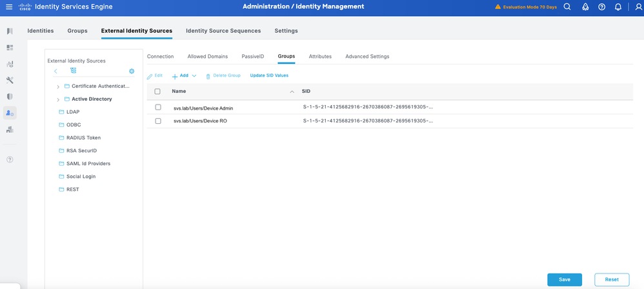The height and width of the screenshot is (289, 644).
Task: Open the bookmarks icon in left sidebar
Action: coord(10,31)
